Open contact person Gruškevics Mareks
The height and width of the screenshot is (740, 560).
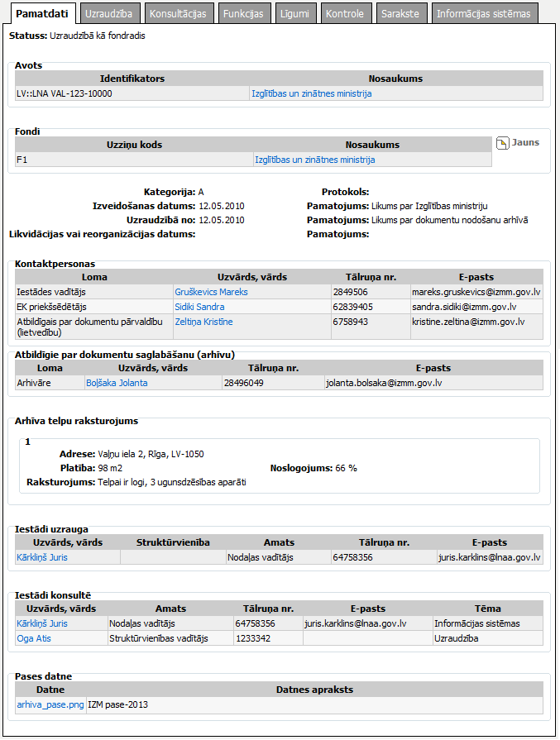[211, 292]
